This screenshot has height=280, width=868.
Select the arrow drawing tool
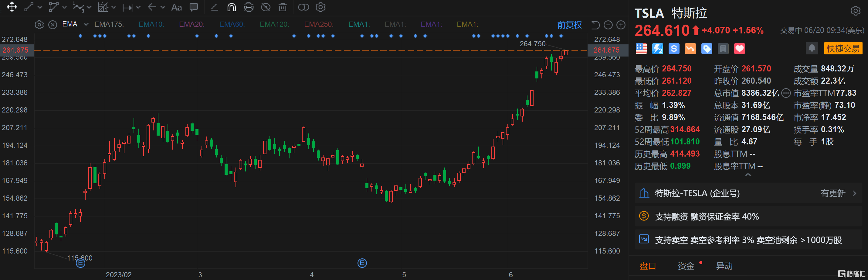(152, 7)
